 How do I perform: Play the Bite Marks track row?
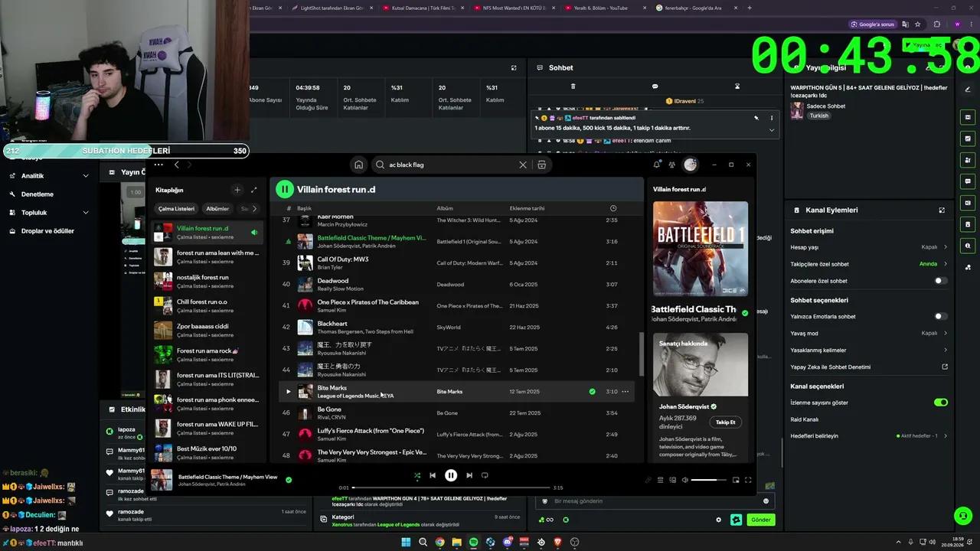pos(289,392)
